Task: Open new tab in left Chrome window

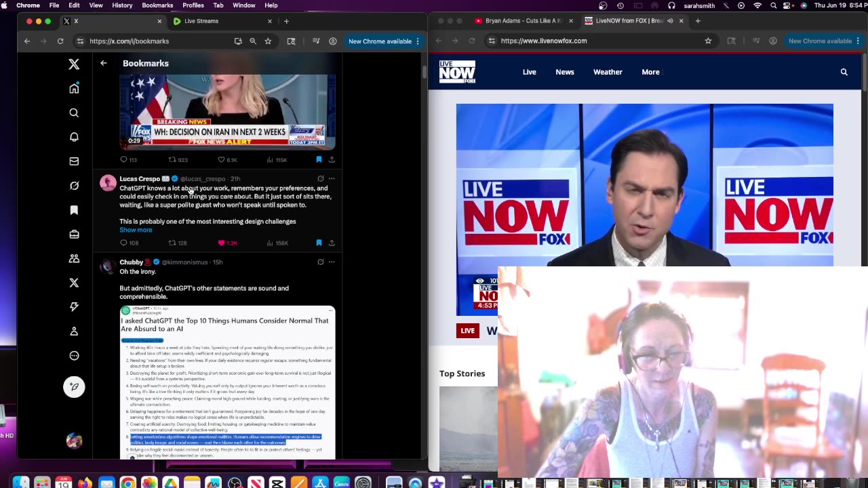Action: pos(286,21)
